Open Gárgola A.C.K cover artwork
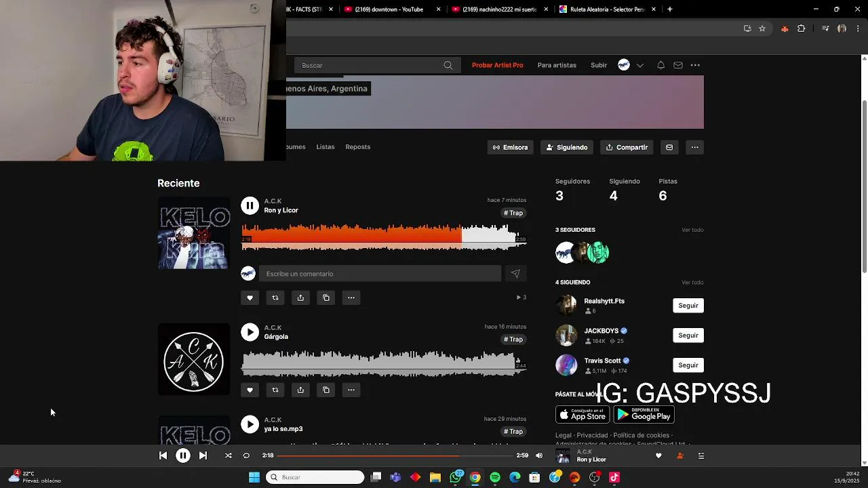 [194, 359]
